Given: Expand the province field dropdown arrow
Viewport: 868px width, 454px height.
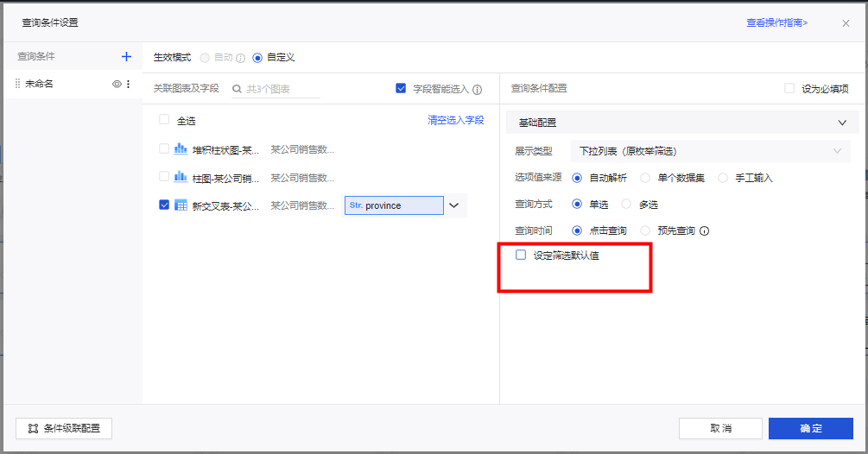Looking at the screenshot, I should tap(453, 205).
